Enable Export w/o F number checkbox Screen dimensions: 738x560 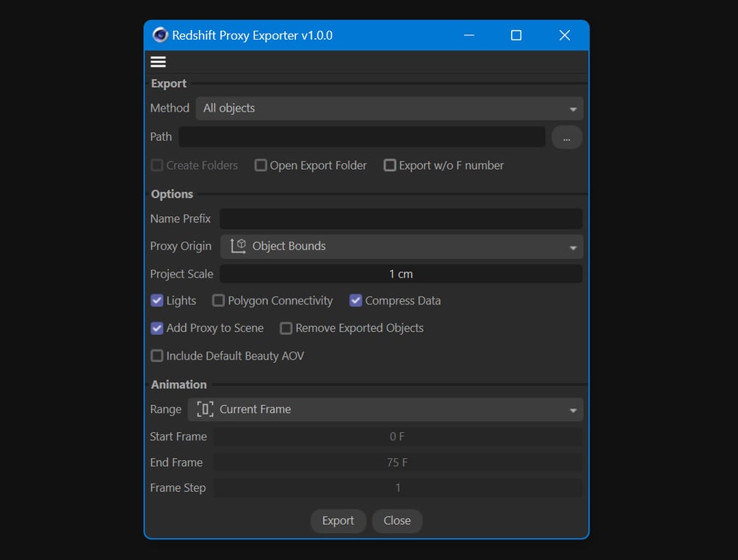click(x=390, y=165)
